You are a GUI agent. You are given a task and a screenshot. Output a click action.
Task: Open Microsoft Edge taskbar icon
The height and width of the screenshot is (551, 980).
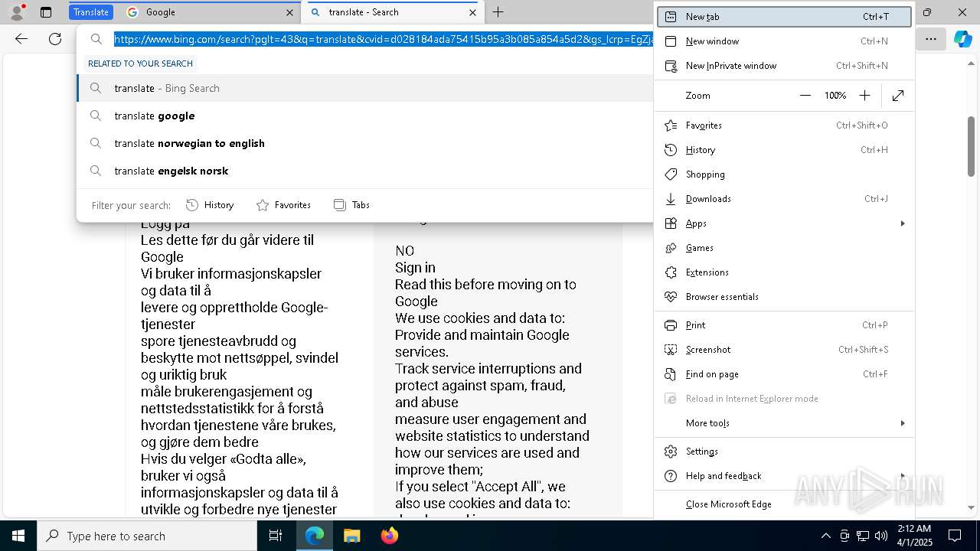[315, 536]
